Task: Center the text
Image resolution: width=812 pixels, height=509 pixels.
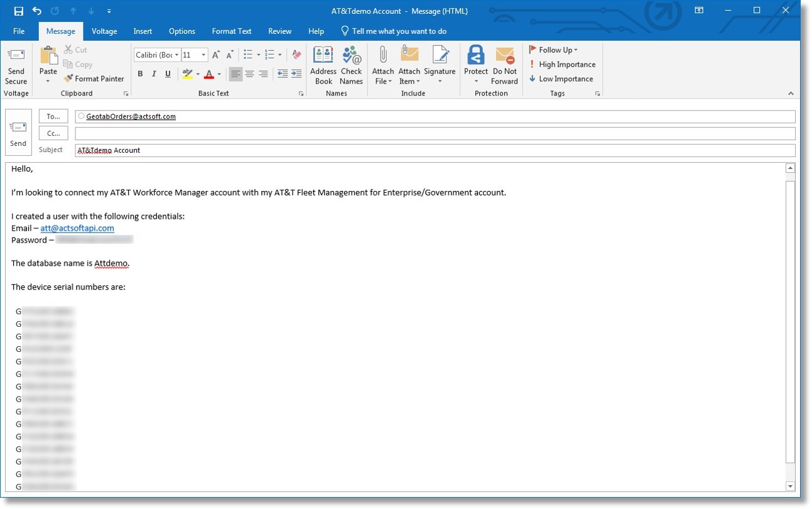Action: tap(249, 74)
